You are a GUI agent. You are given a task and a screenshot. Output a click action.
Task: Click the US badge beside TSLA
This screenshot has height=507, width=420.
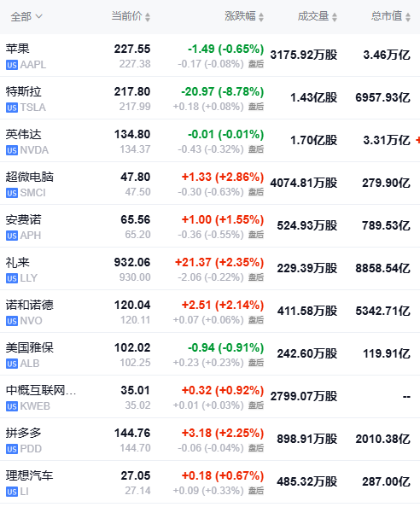pos(12,108)
